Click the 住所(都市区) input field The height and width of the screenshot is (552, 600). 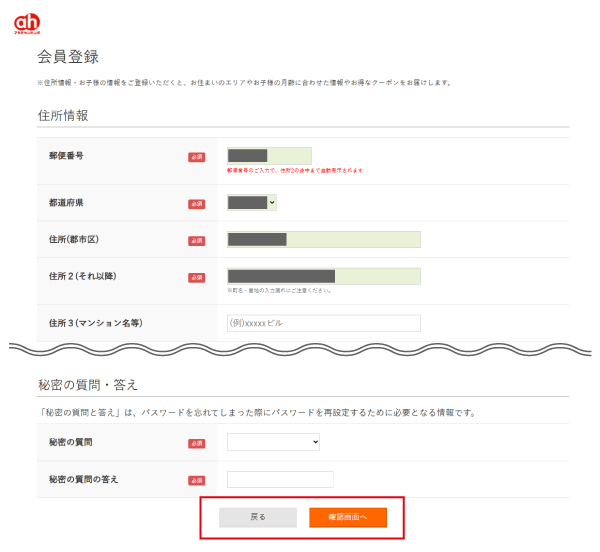[324, 239]
